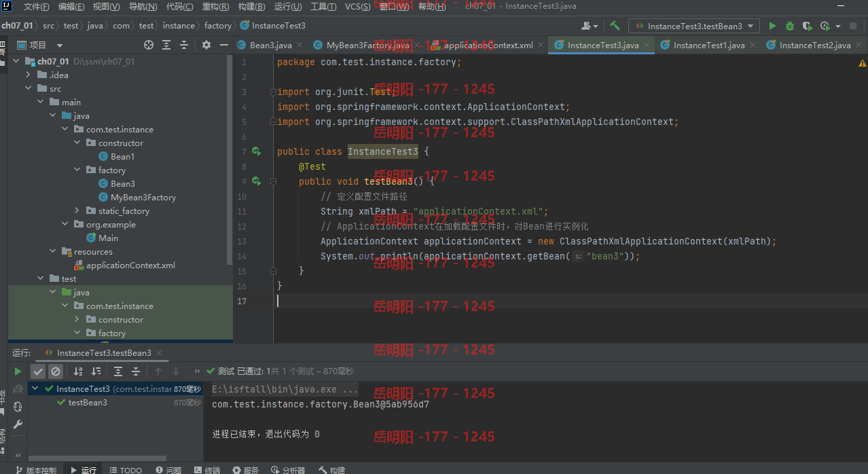
Task: Click the rerun failed tests icon
Action: point(18,389)
